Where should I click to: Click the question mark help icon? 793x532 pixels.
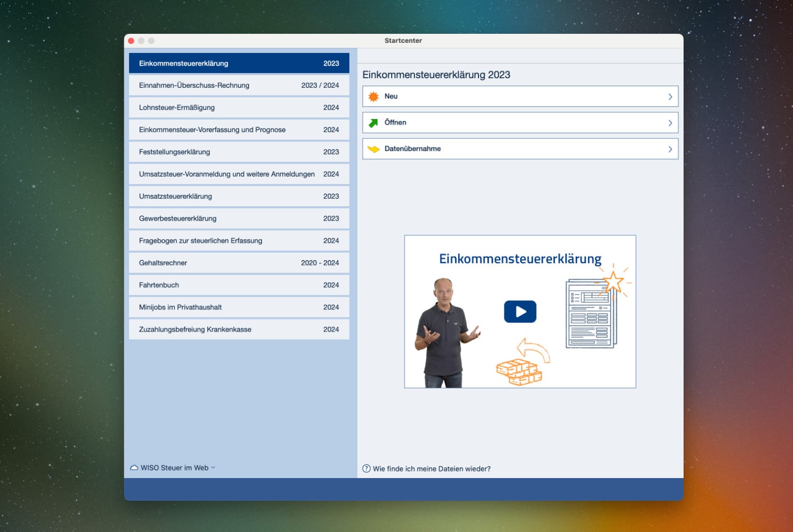[366, 469]
